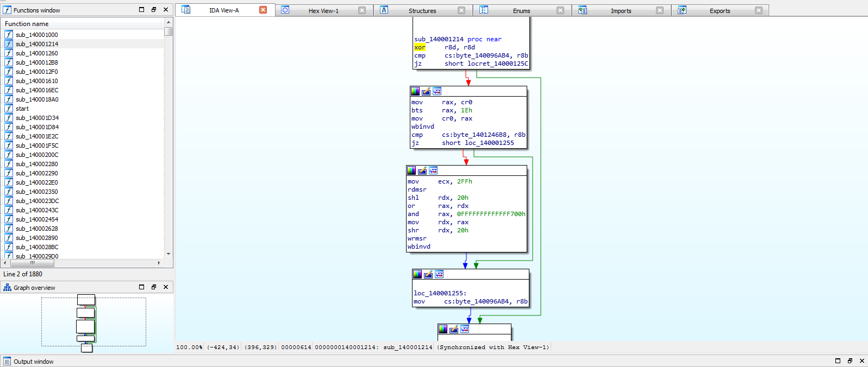
Task: Click the Hex View-1 tab icon
Action: 285,10
